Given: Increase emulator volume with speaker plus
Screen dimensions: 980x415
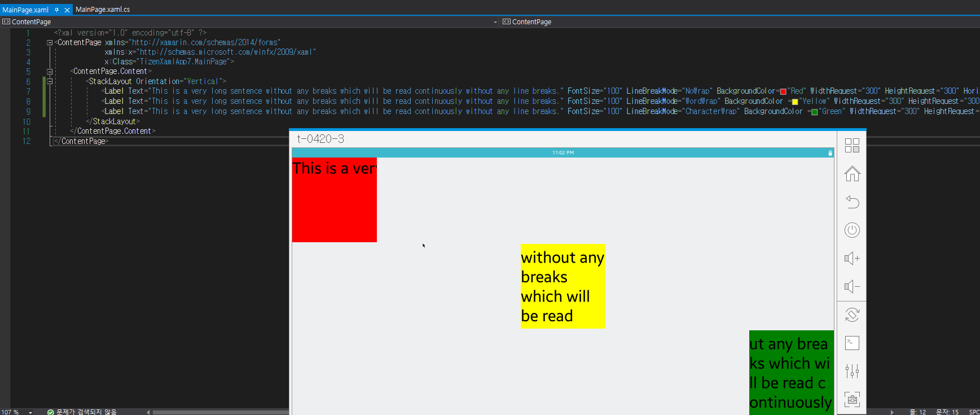Looking at the screenshot, I should [852, 259].
